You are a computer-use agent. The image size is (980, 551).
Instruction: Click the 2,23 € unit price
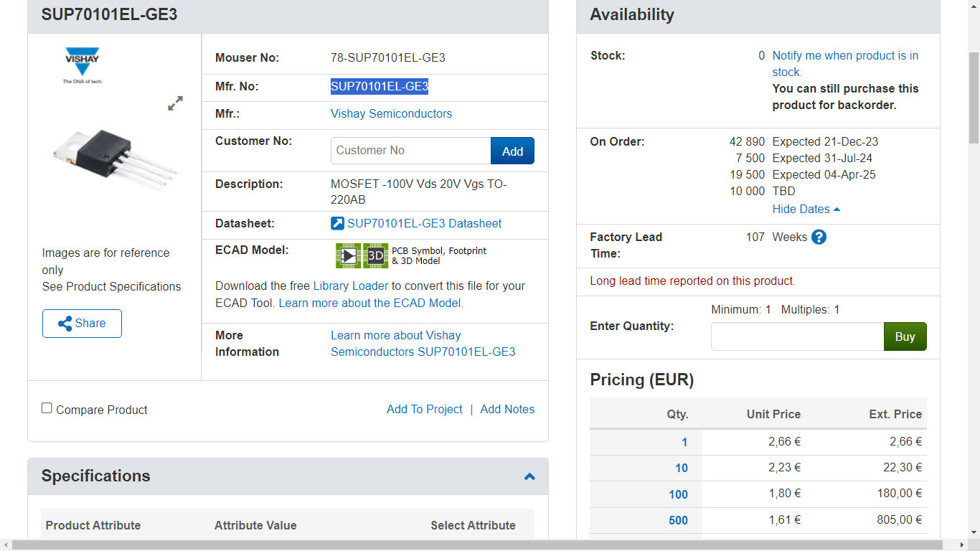pyautogui.click(x=784, y=467)
